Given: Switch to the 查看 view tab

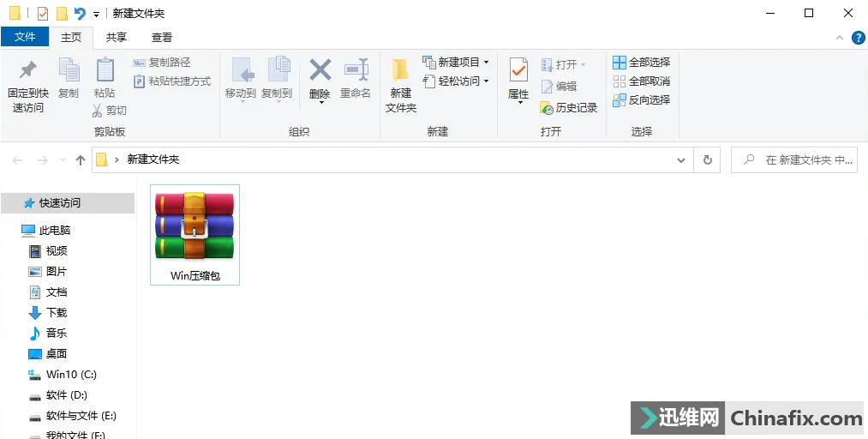Looking at the screenshot, I should tap(162, 37).
